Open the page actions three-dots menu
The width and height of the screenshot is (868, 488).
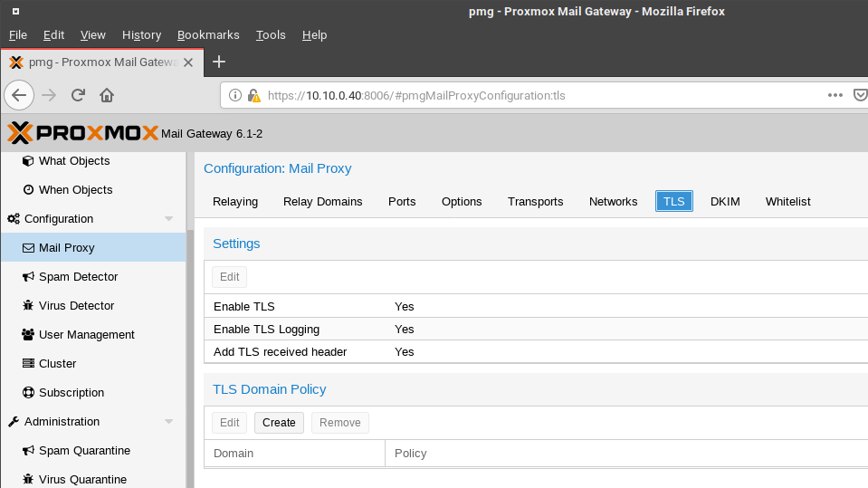click(x=835, y=95)
